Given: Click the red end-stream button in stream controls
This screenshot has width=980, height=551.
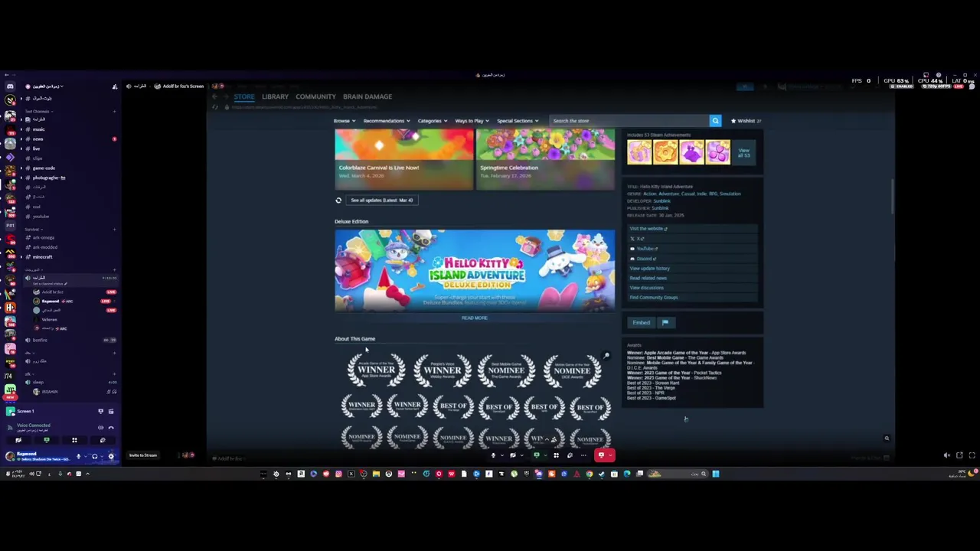Looking at the screenshot, I should pyautogui.click(x=602, y=455).
